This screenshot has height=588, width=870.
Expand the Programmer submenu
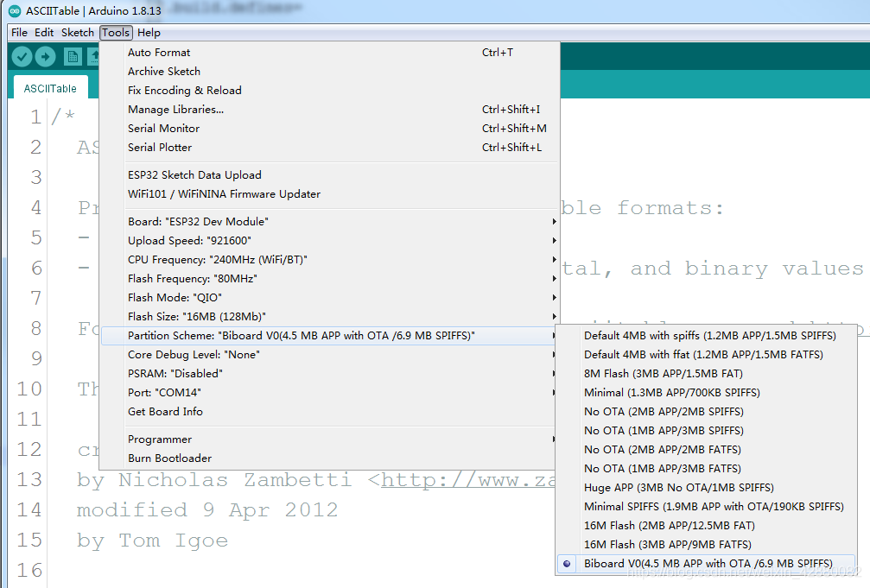point(329,439)
